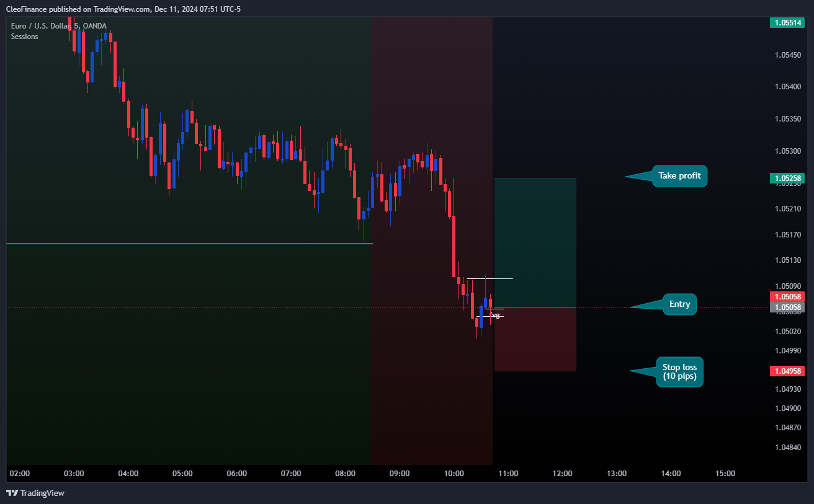The height and width of the screenshot is (504, 814).
Task: Select the red stop-loss zone of the position
Action: [535, 339]
